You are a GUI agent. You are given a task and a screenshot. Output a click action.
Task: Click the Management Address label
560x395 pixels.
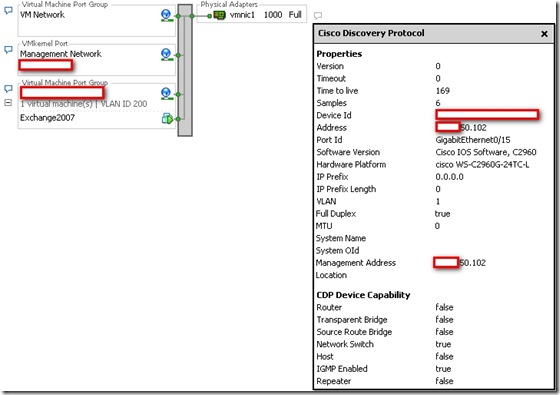point(356,263)
